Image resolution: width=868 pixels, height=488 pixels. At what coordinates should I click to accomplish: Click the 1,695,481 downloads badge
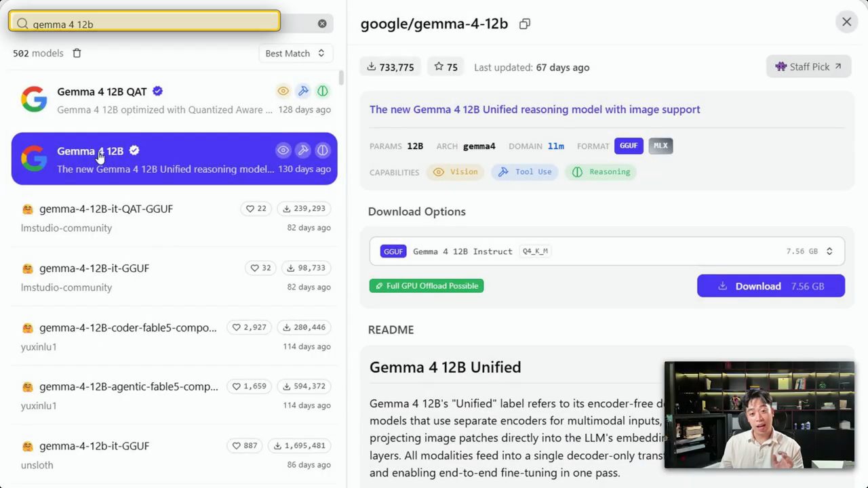pos(299,446)
